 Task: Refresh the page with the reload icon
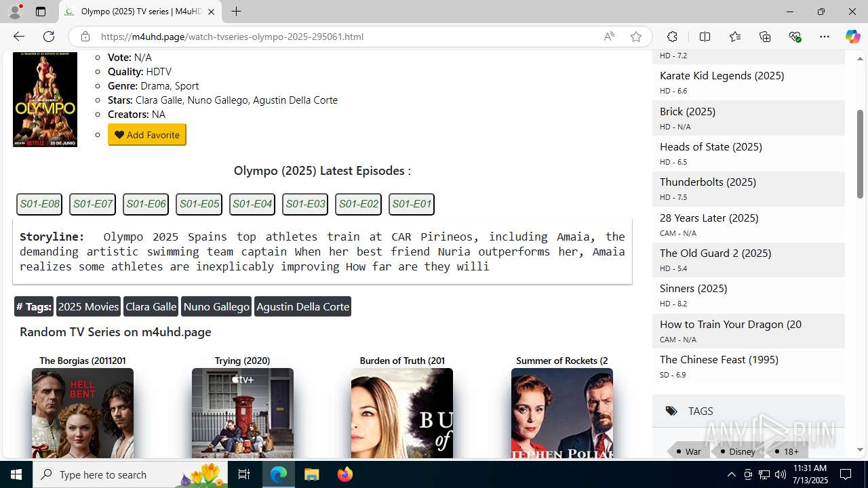pyautogui.click(x=49, y=37)
